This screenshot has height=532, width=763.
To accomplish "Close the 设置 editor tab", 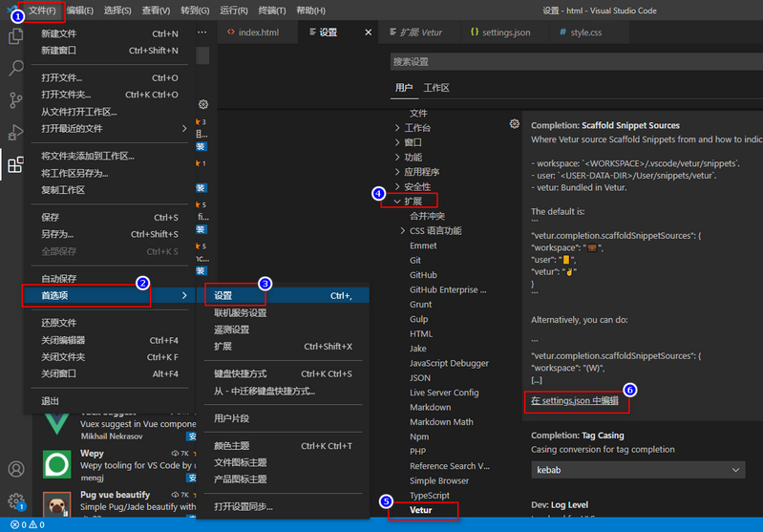I will pyautogui.click(x=369, y=32).
